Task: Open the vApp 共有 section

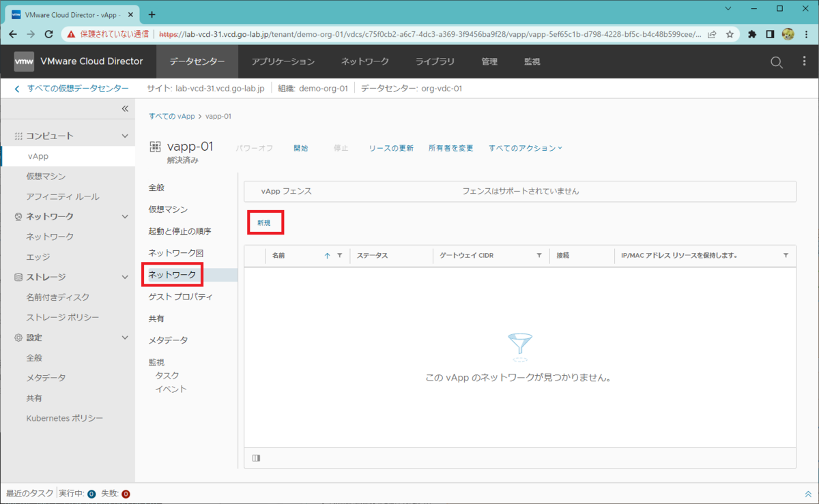Action: point(156,318)
